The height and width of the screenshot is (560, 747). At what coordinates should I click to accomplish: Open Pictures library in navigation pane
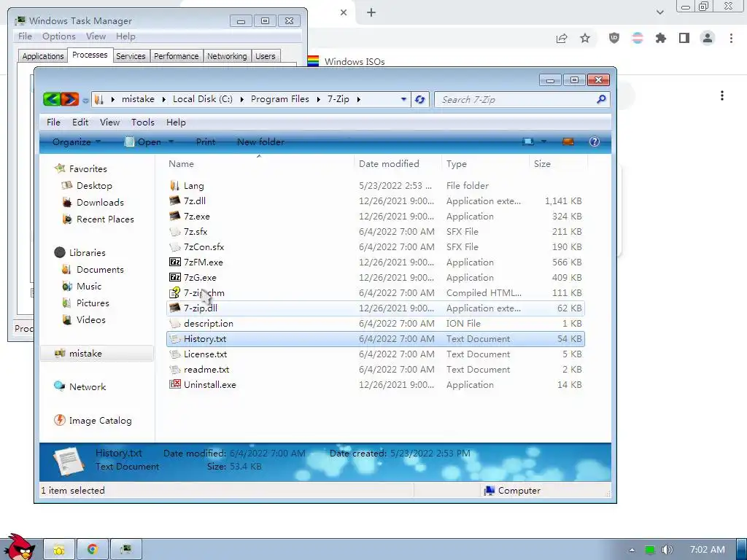coord(93,303)
